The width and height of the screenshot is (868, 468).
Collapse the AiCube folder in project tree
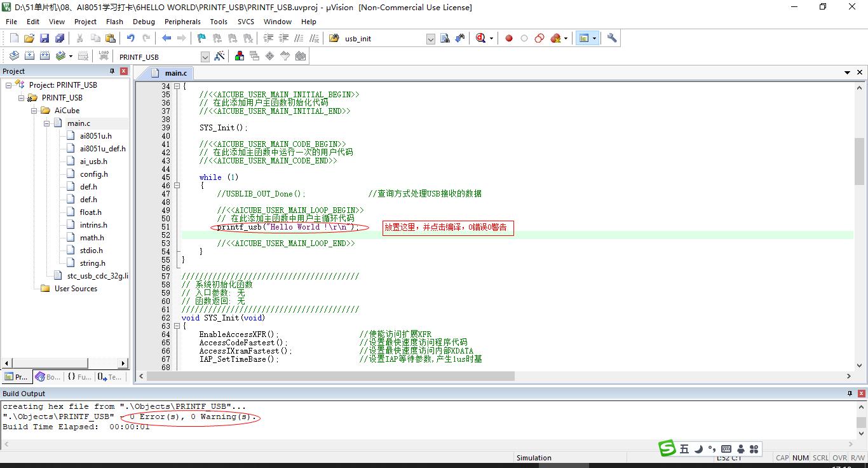tap(34, 111)
